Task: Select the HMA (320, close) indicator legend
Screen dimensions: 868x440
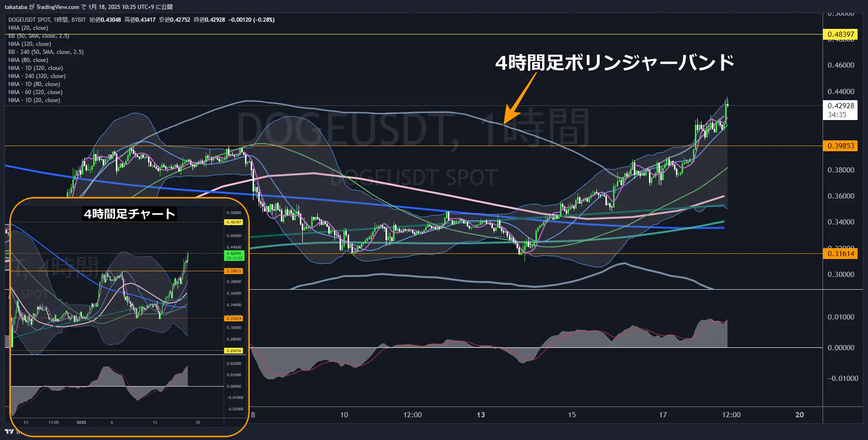Action: coord(30,44)
